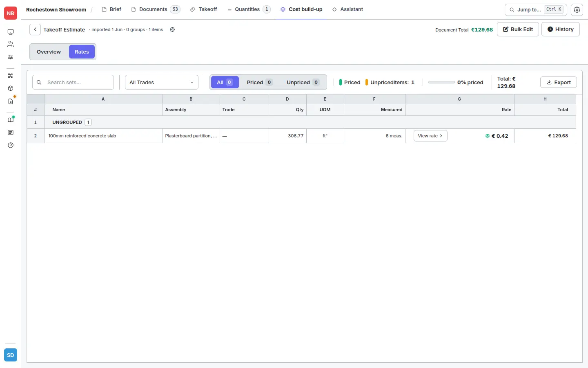The width and height of the screenshot is (588, 368).
Task: Click the Rochestown Showroom project name
Action: tap(56, 9)
